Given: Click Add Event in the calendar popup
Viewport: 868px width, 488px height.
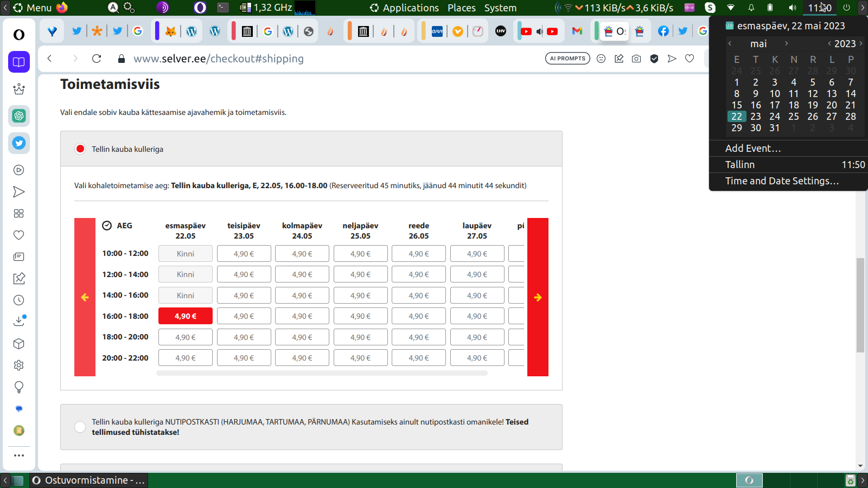Looking at the screenshot, I should point(753,148).
